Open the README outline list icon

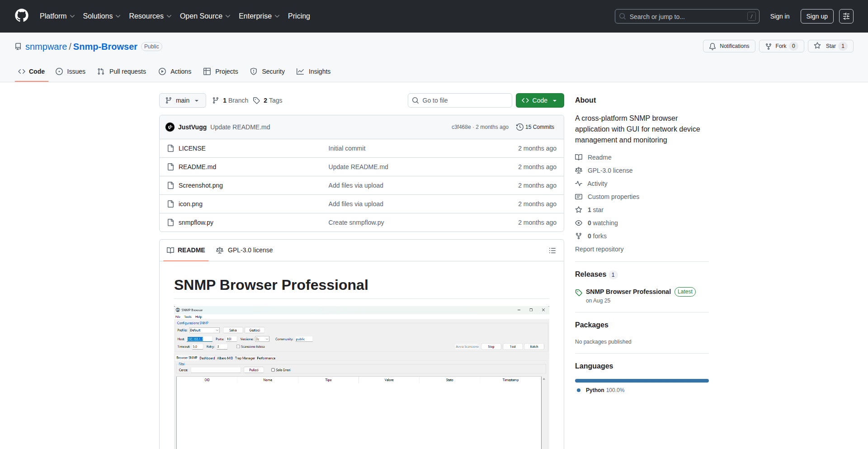click(552, 250)
